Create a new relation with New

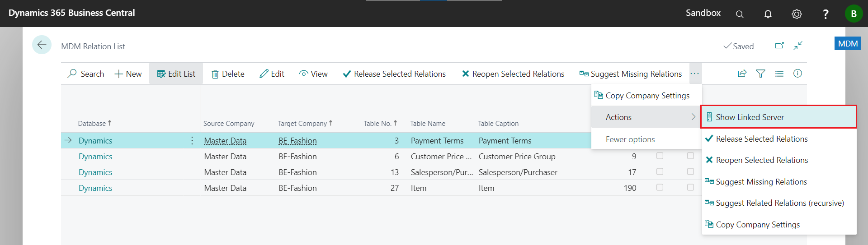[x=128, y=74]
